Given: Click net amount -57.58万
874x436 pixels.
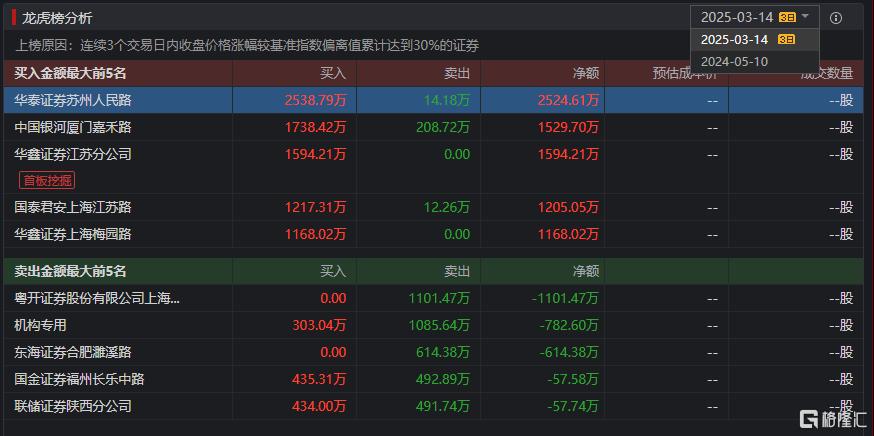Looking at the screenshot, I should coord(571,380).
